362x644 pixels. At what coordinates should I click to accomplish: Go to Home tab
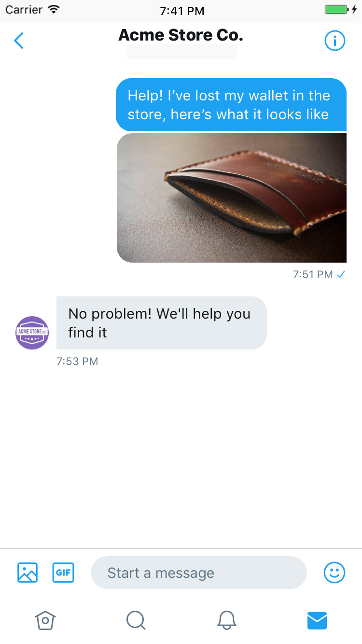(x=45, y=620)
